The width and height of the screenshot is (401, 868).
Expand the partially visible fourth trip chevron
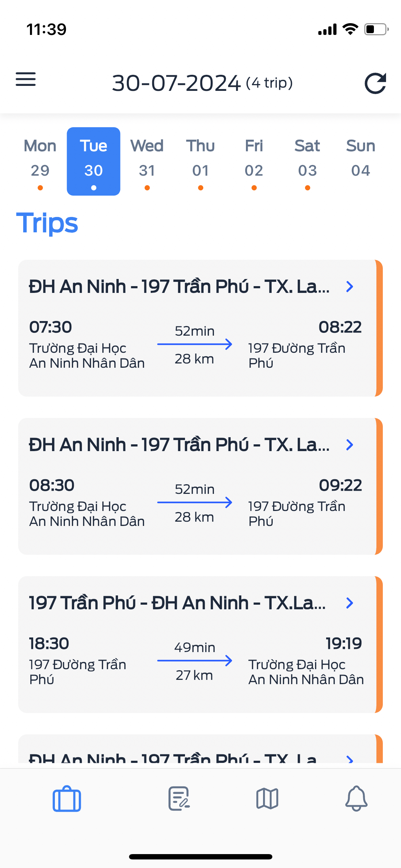350,758
